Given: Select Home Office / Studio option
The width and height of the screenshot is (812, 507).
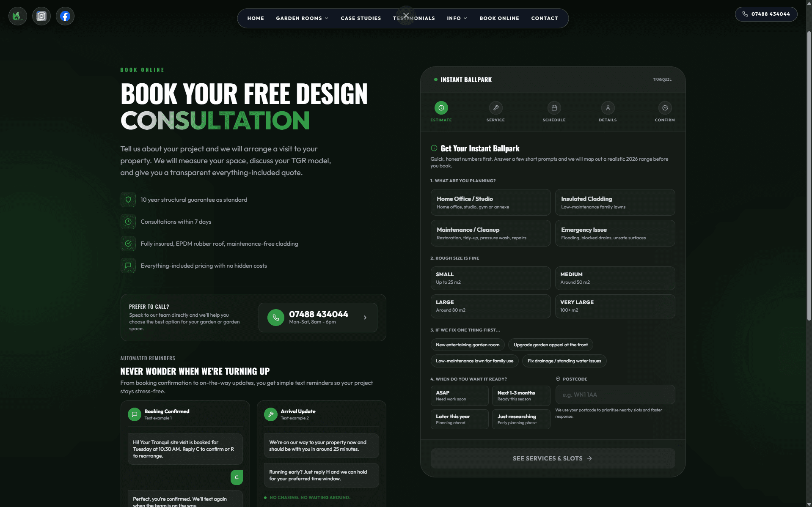Looking at the screenshot, I should click(x=490, y=203).
